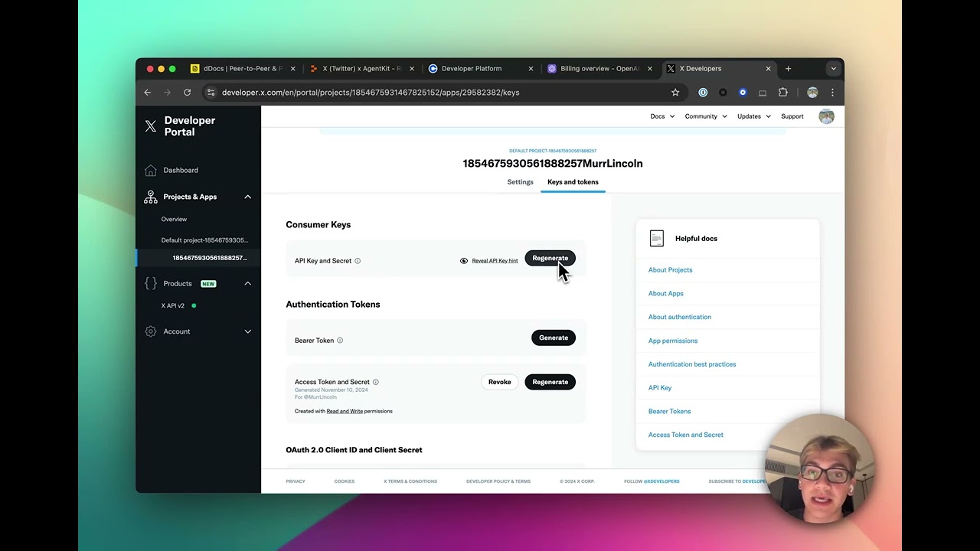The width and height of the screenshot is (980, 551).
Task: Generate the Bearer Token
Action: click(553, 337)
